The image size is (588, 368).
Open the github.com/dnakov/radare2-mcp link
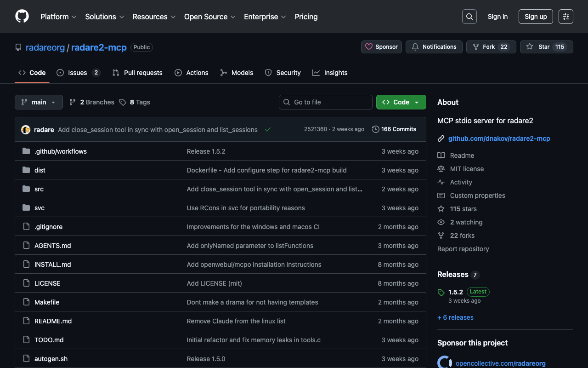point(499,138)
